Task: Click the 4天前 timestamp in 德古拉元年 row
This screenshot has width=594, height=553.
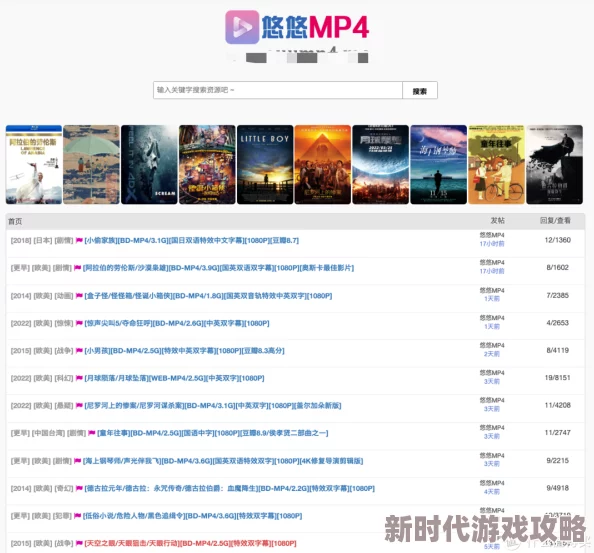Action: point(492,492)
